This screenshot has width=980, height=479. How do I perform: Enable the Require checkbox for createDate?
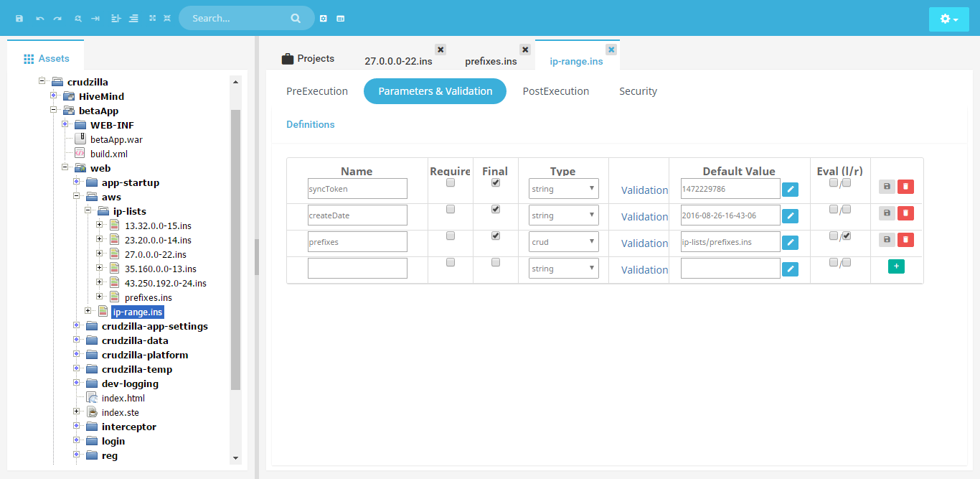[451, 210]
